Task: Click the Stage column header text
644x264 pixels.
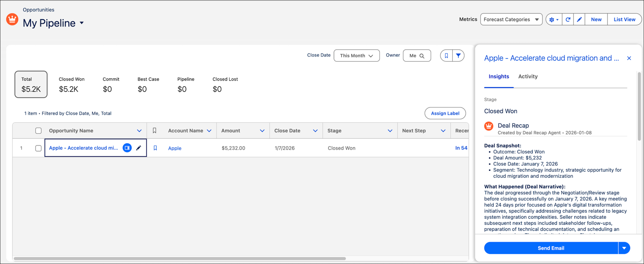Action: pos(334,131)
